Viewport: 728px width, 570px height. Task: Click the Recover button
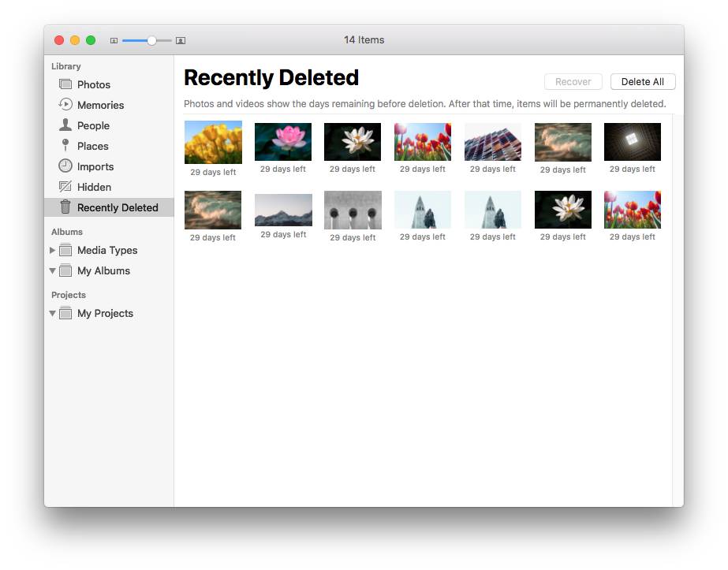pos(573,81)
